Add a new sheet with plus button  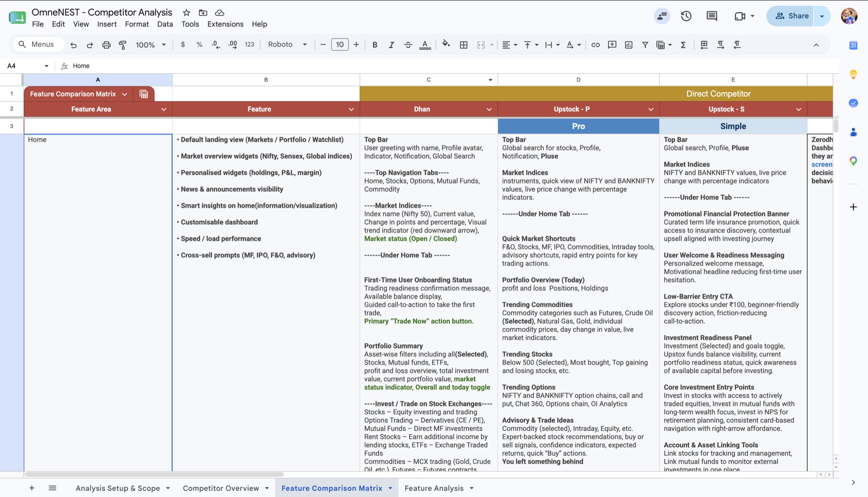[x=32, y=488]
